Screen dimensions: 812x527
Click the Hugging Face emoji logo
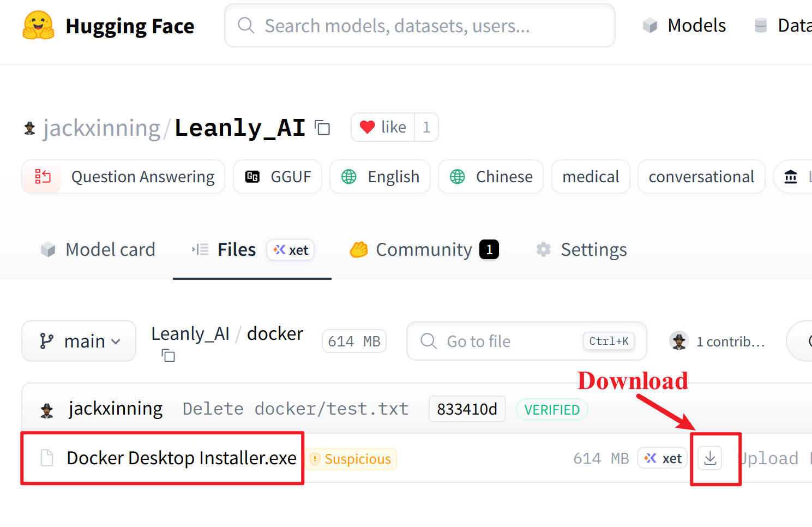(x=39, y=26)
